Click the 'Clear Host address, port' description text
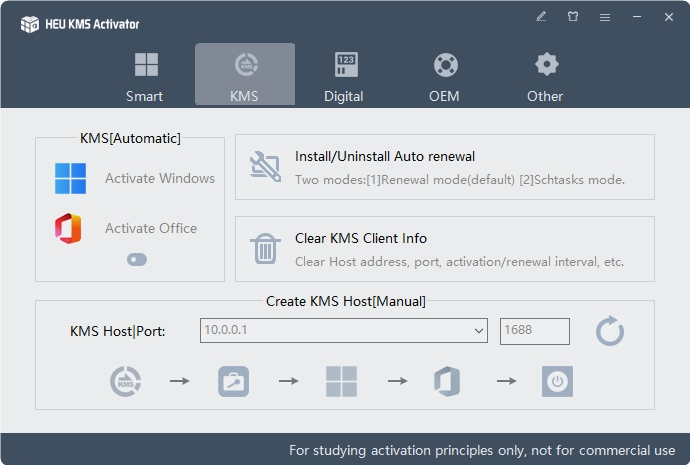690x465 pixels. pyautogui.click(x=459, y=262)
